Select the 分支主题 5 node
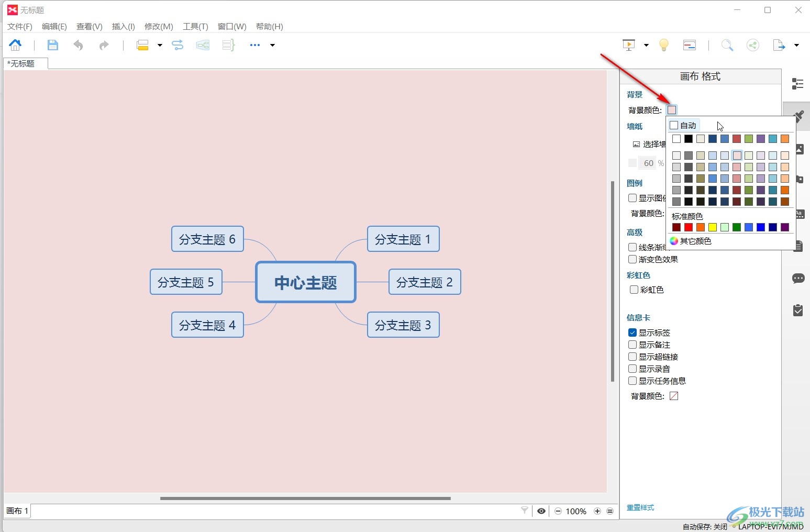Screen dimensions: 810x532 tap(186, 282)
